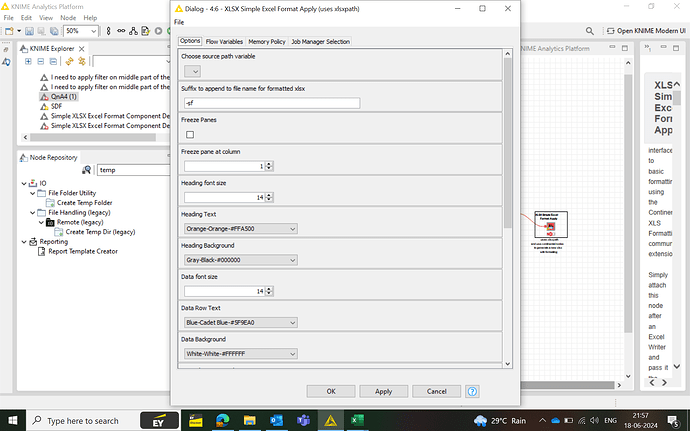Click the Save All toolbar icon
Screen dimensions: 690x431
54,31
